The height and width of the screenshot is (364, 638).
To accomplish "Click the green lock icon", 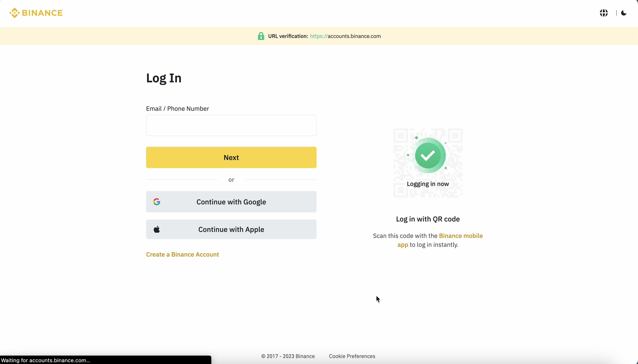I will 261,36.
